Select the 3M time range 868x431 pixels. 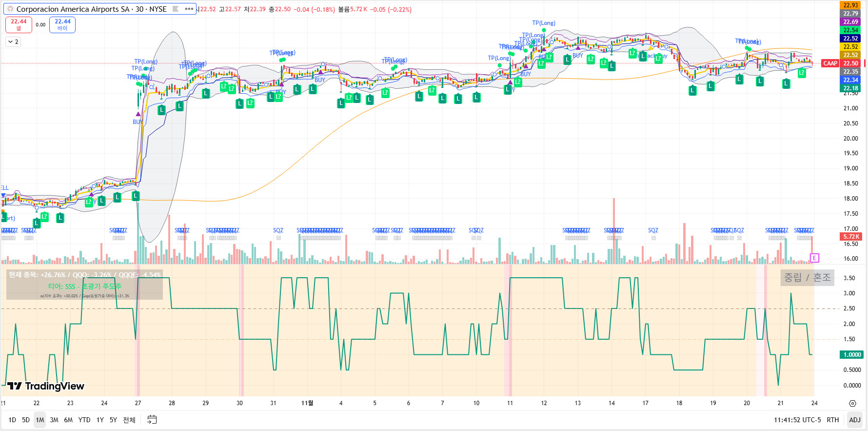[x=54, y=420]
